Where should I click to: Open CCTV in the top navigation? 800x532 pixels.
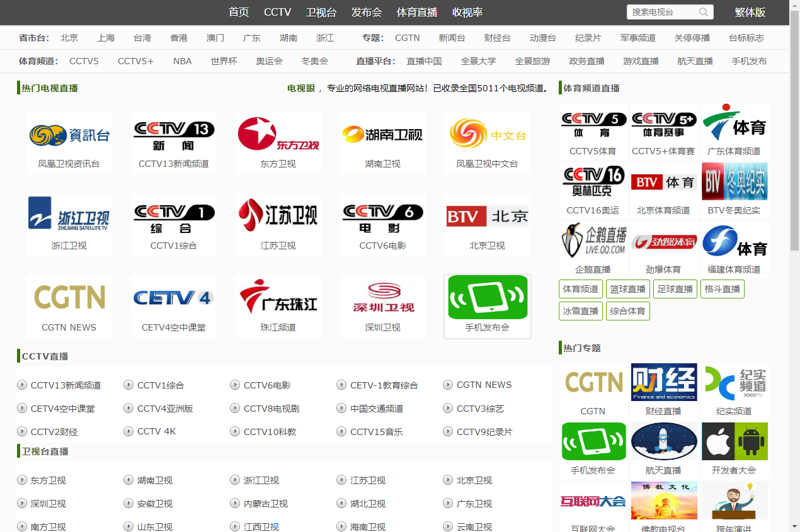[x=277, y=13]
